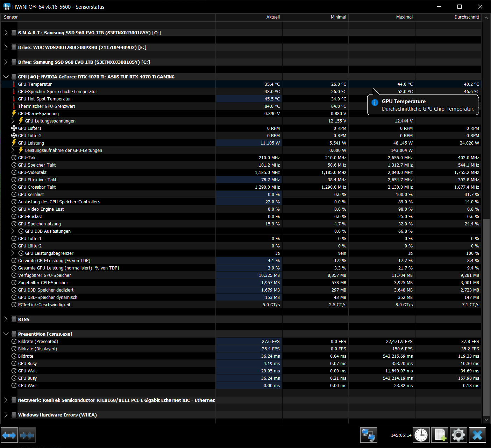The image size is (491, 448).
Task: Select the Verfügbarer GPU-Speicher row
Action: 241,275
